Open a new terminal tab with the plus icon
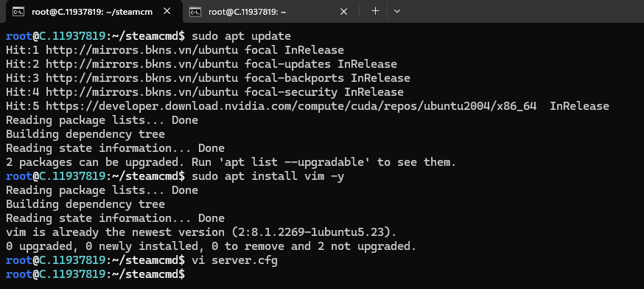 [x=375, y=11]
